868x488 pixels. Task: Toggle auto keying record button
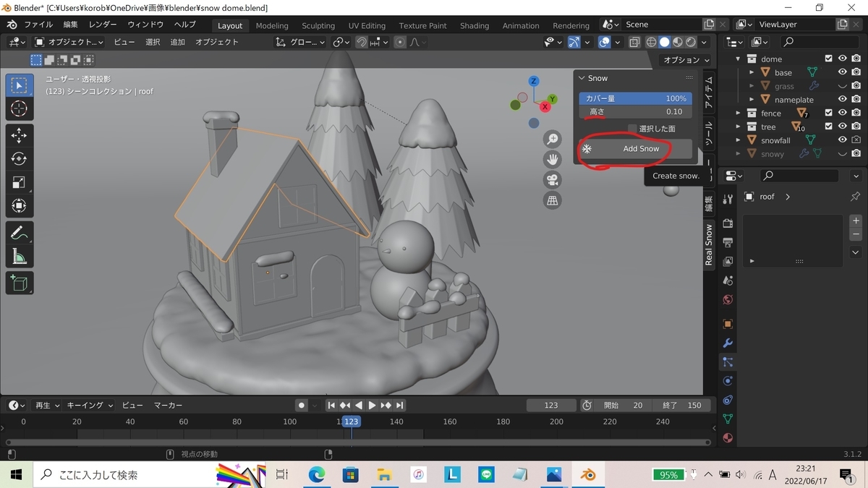(x=302, y=406)
